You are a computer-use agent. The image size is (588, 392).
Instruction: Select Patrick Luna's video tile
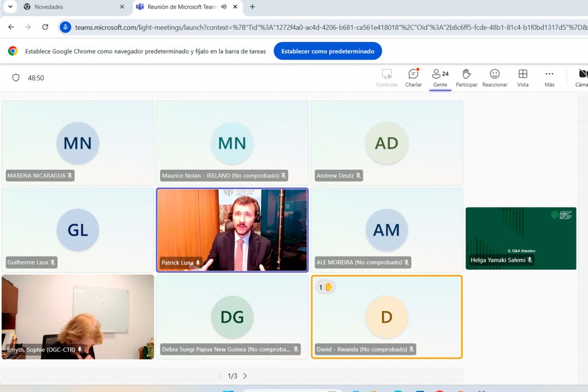[232, 230]
